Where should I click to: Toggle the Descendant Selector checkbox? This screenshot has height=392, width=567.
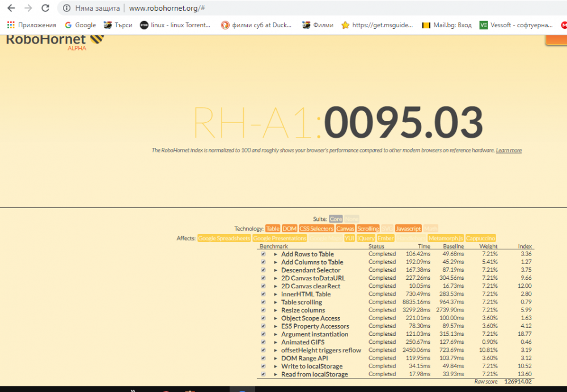click(263, 270)
